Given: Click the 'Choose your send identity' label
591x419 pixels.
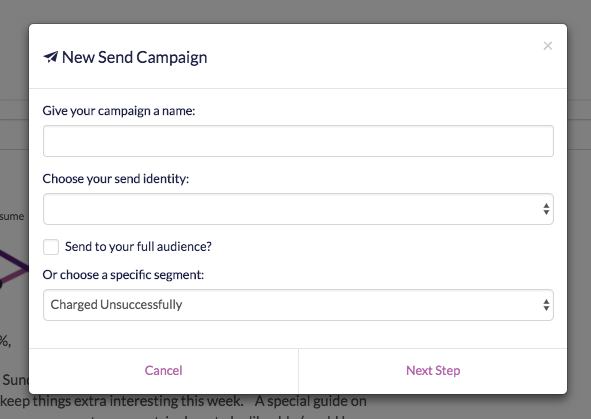Looking at the screenshot, I should point(116,179).
